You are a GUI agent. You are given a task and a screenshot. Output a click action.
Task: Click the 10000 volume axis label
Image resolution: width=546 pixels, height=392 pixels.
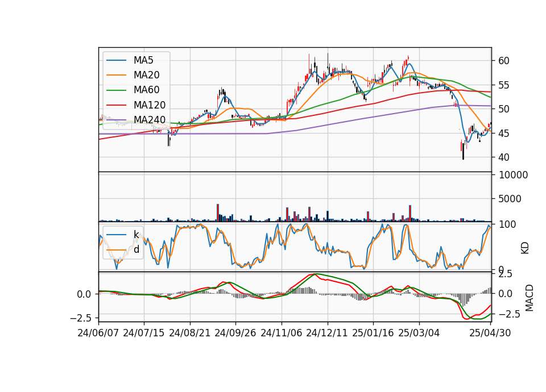pyautogui.click(x=513, y=175)
